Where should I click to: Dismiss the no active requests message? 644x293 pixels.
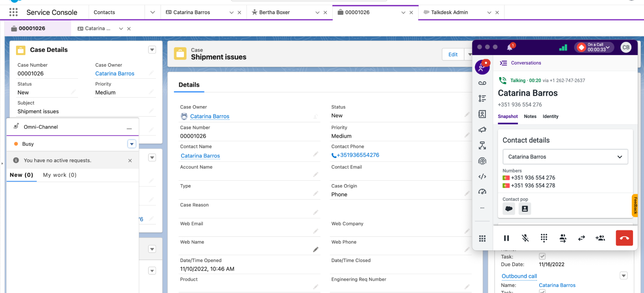(130, 161)
